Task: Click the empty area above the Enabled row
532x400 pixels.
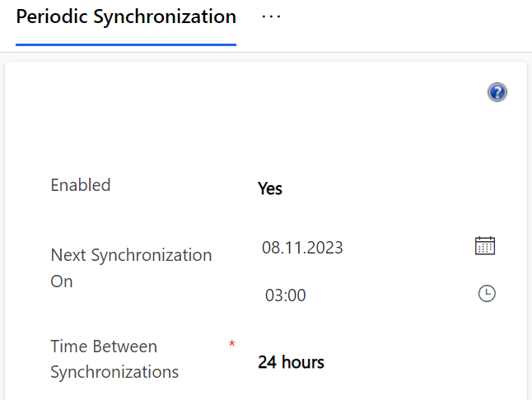Action: (x=264, y=132)
